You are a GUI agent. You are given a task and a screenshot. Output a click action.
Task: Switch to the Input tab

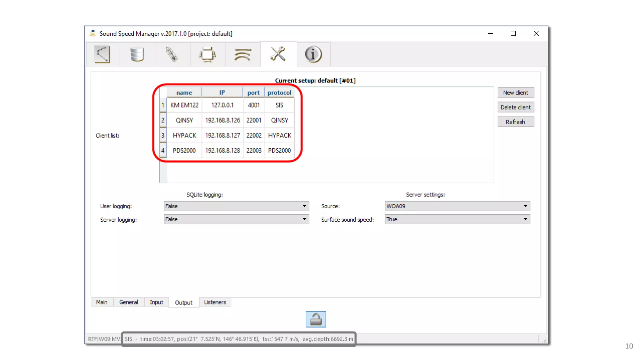(156, 302)
